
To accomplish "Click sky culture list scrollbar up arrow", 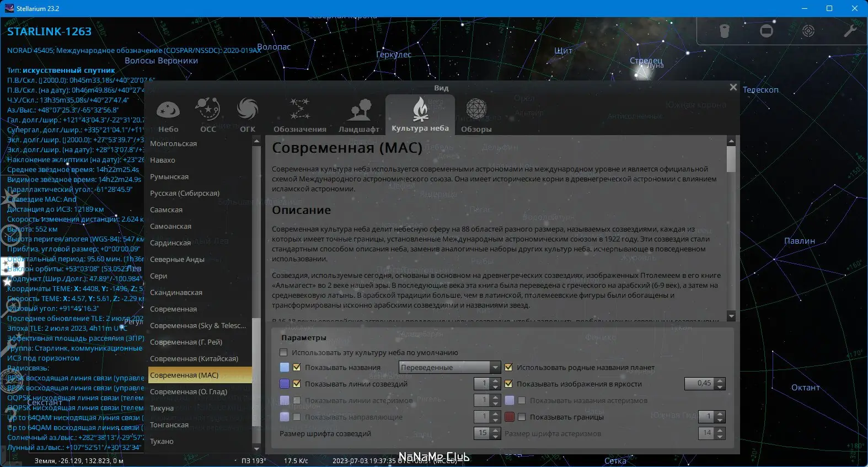I will (256, 141).
